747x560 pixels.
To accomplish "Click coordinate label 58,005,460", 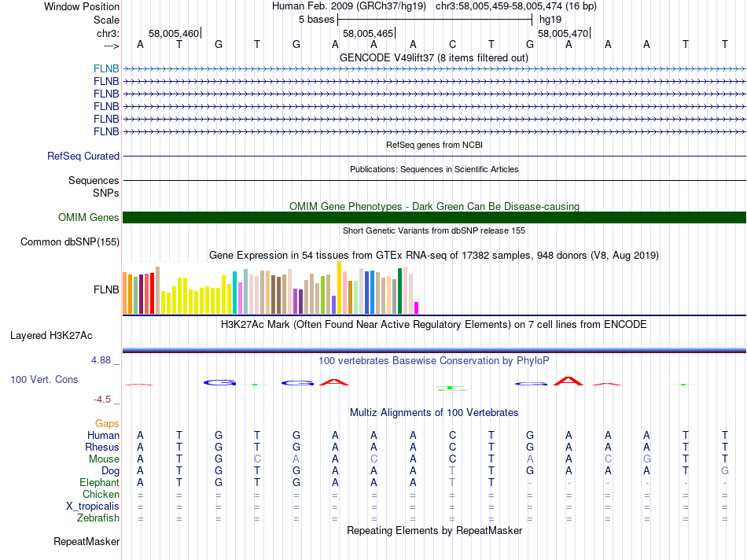I will coord(174,33).
